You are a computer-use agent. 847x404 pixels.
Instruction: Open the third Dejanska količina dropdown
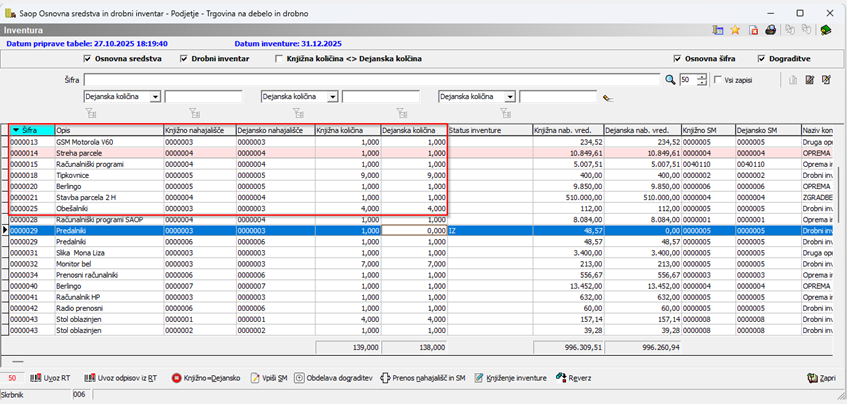510,97
